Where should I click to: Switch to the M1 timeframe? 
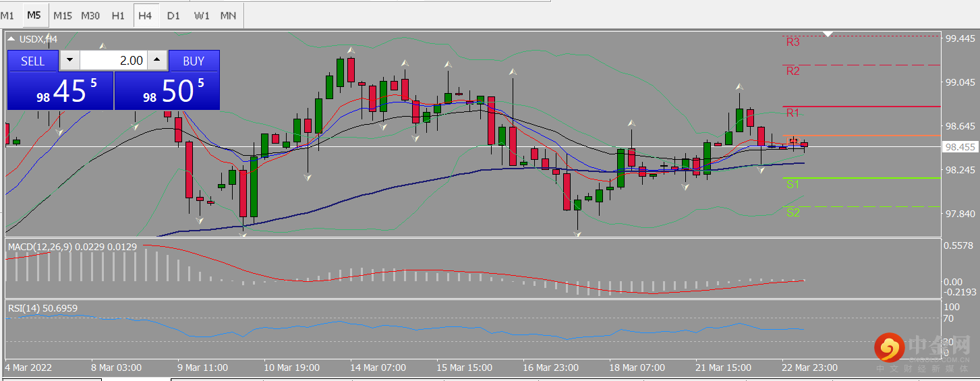[x=8, y=15]
